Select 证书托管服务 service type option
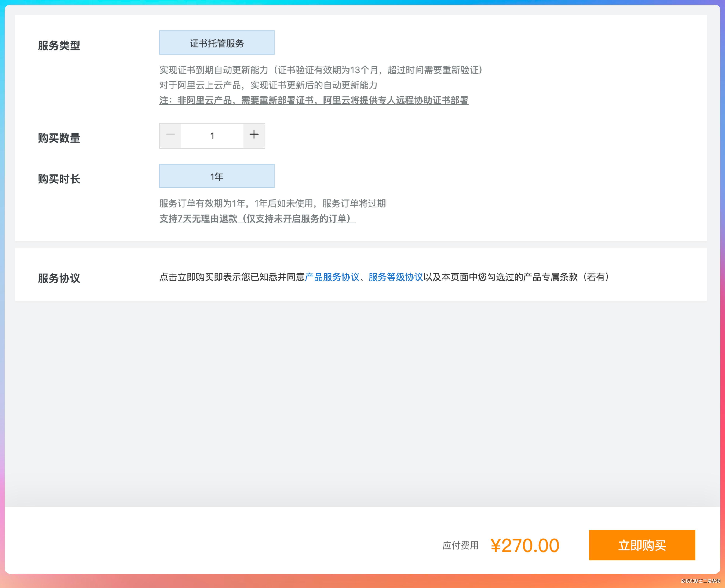Image resolution: width=725 pixels, height=588 pixels. 217,43
